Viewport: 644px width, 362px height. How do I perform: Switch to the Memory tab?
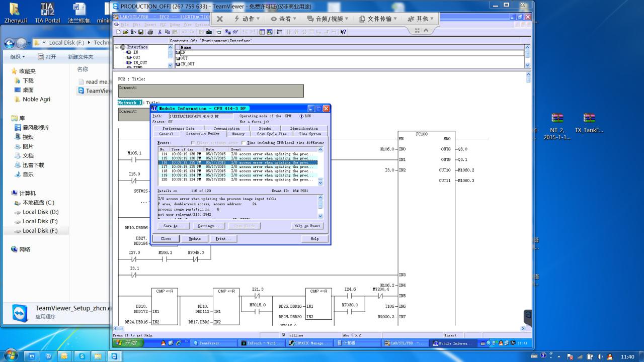coord(238,134)
